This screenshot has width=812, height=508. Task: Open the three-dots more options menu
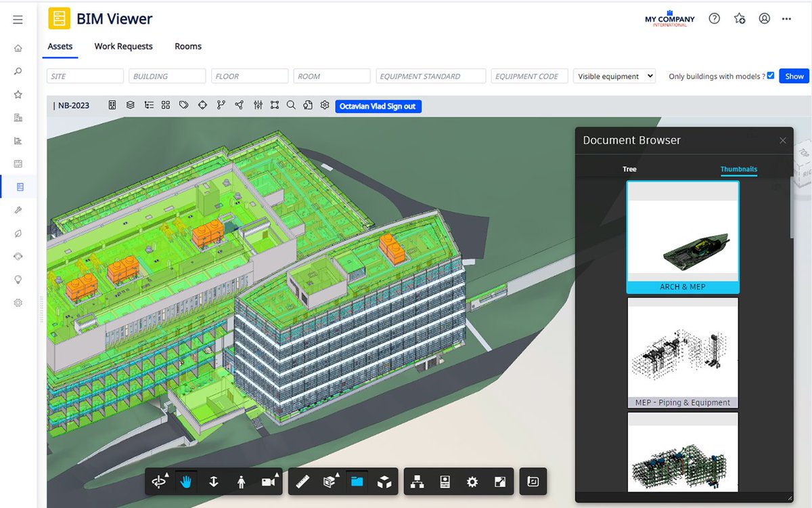786,19
